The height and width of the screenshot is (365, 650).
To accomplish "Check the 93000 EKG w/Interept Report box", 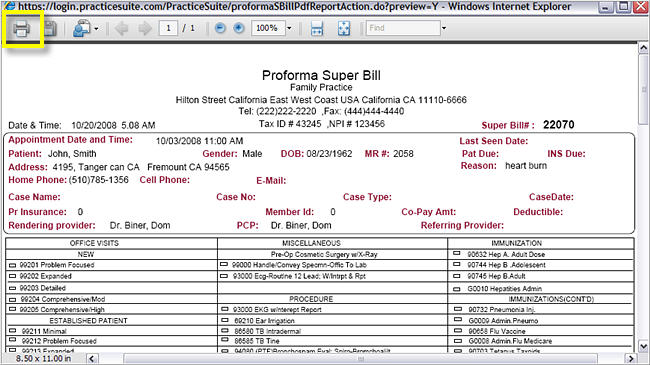I will pyautogui.click(x=225, y=309).
